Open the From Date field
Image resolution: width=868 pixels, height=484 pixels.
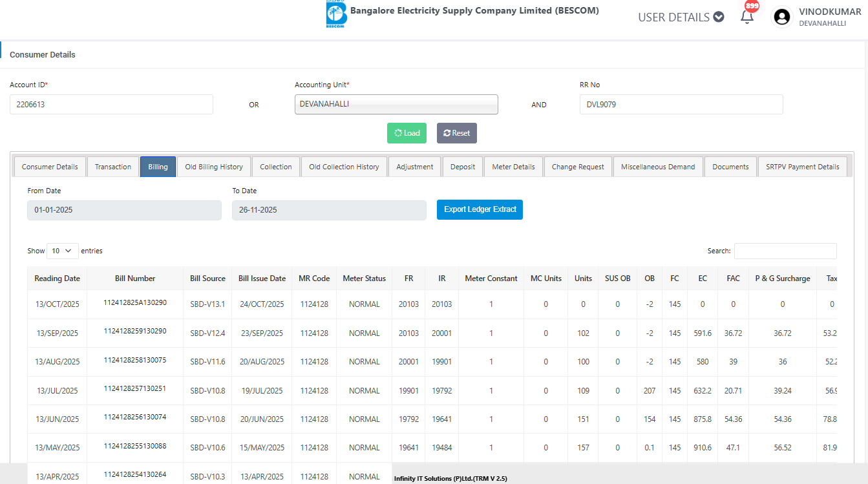124,210
